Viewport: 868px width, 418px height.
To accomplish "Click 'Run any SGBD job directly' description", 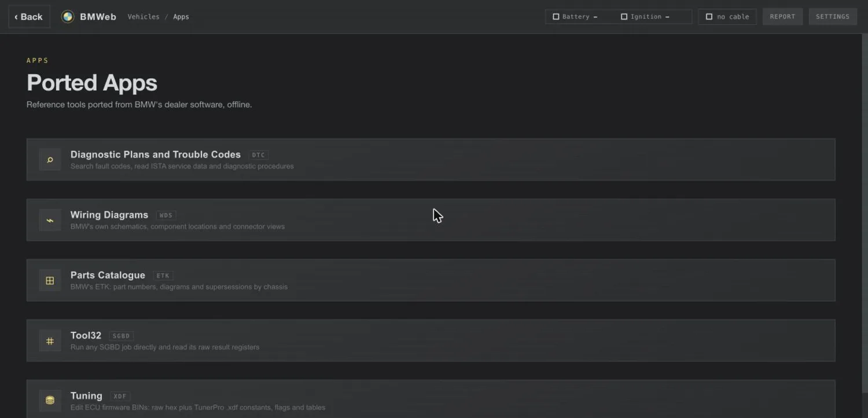I will tap(165, 347).
